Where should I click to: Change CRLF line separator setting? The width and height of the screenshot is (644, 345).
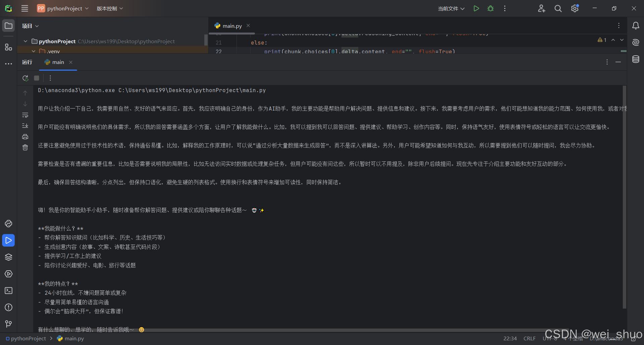tap(530, 339)
